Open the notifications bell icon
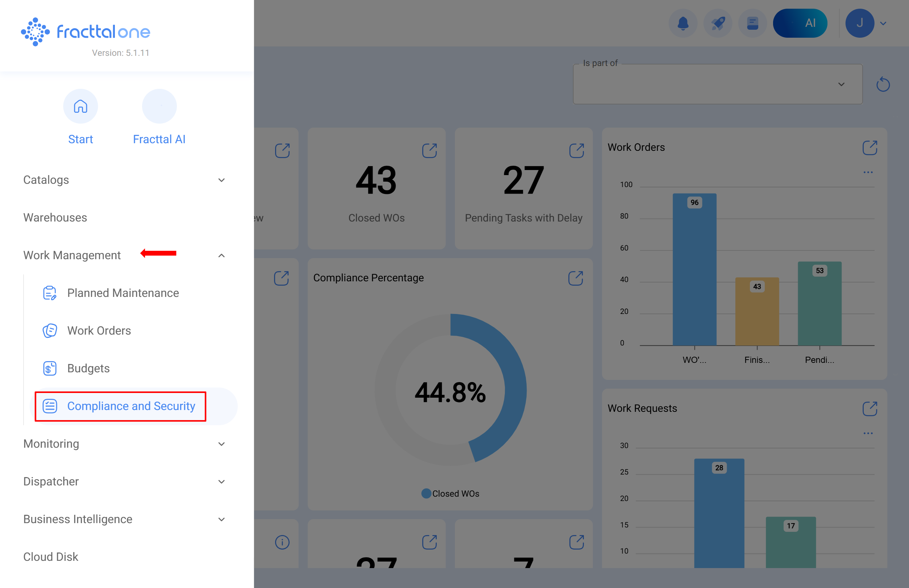 tap(683, 23)
